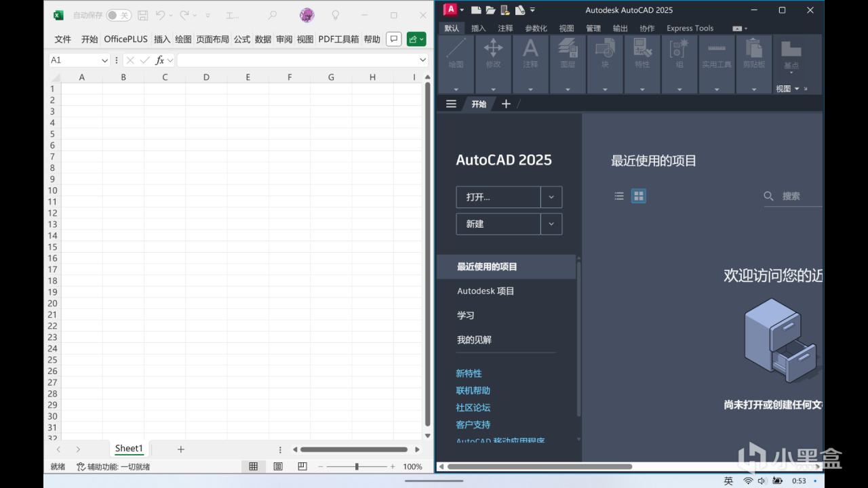The image size is (868, 488).
Task: Switch Excel to Normal view
Action: point(253,466)
